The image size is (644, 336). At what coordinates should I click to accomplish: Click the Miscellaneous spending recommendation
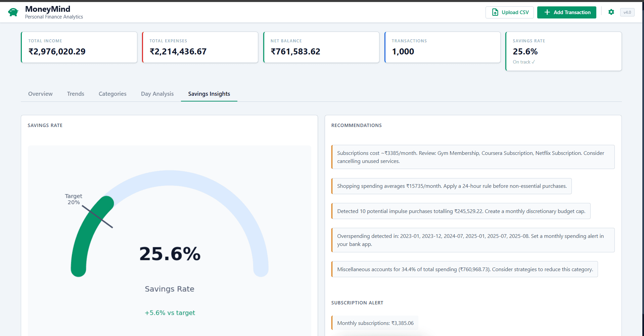tap(464, 269)
